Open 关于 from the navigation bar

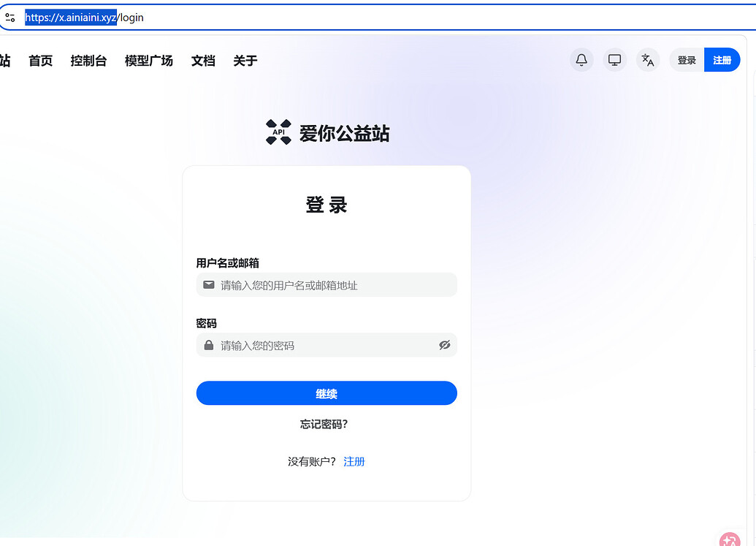[x=245, y=61]
